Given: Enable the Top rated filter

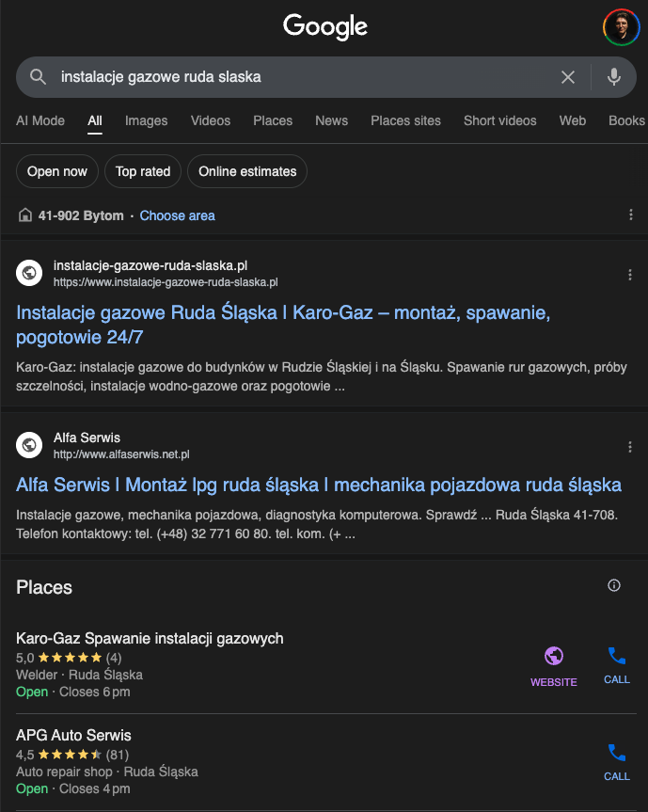Looking at the screenshot, I should tap(142, 171).
